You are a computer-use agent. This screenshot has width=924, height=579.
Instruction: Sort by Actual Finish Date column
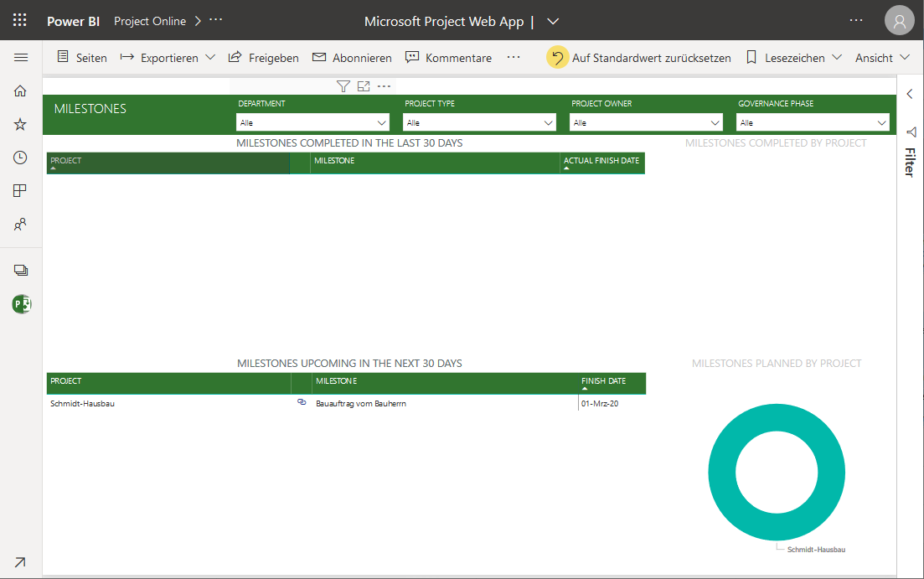pyautogui.click(x=602, y=163)
